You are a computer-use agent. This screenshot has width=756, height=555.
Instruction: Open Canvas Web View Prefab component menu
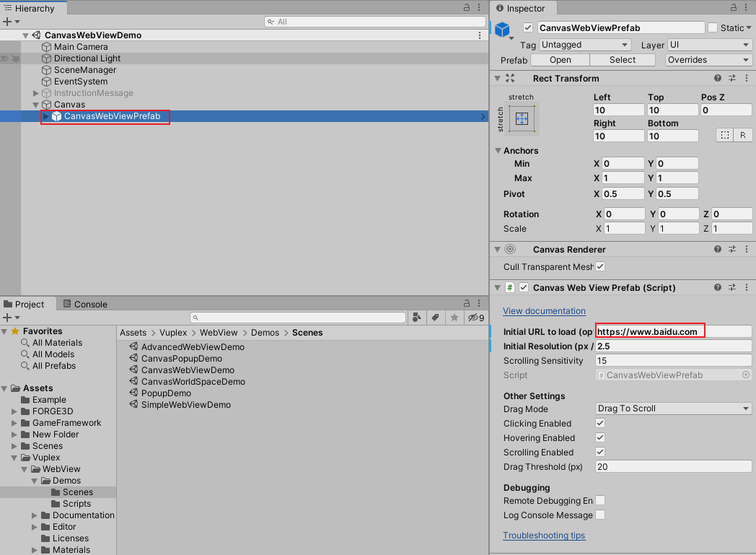(747, 287)
